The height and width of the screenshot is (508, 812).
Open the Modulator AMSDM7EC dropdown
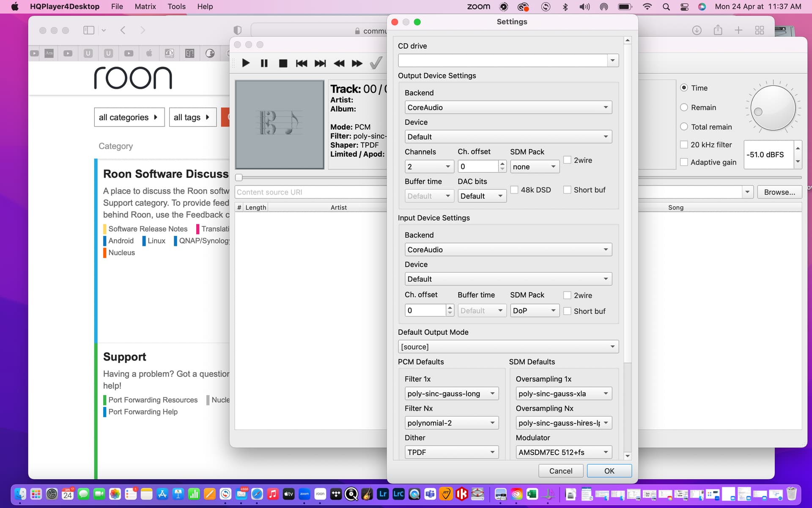(563, 452)
